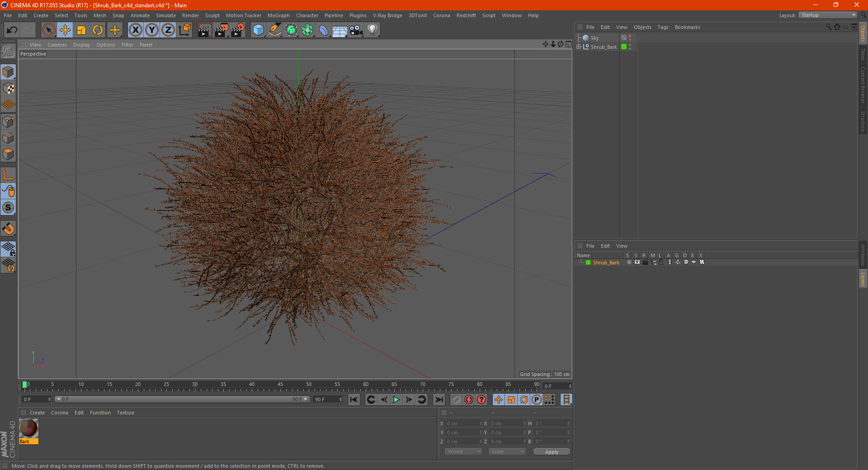Go to end of animation

click(439, 399)
